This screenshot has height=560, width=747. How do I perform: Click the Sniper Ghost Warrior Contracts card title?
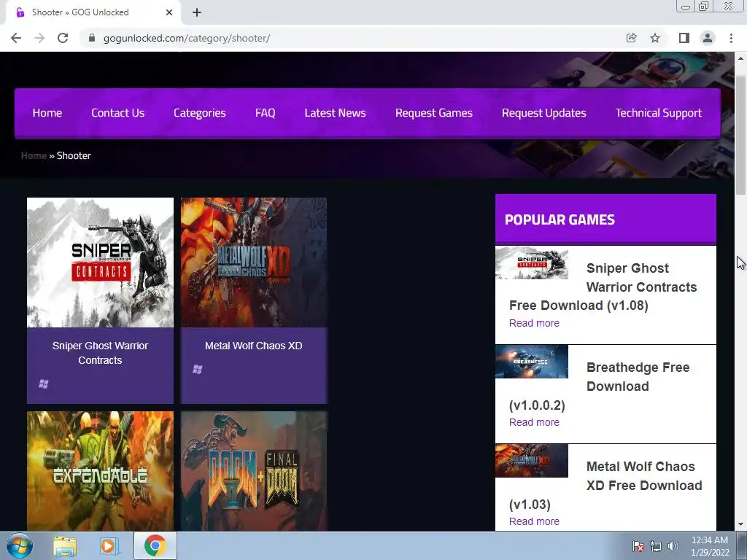pyautogui.click(x=100, y=353)
